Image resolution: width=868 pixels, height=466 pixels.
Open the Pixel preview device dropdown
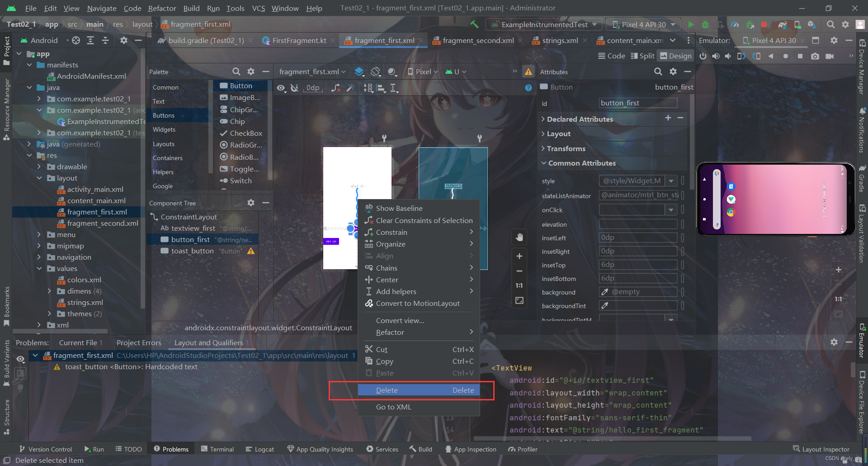[x=423, y=71]
